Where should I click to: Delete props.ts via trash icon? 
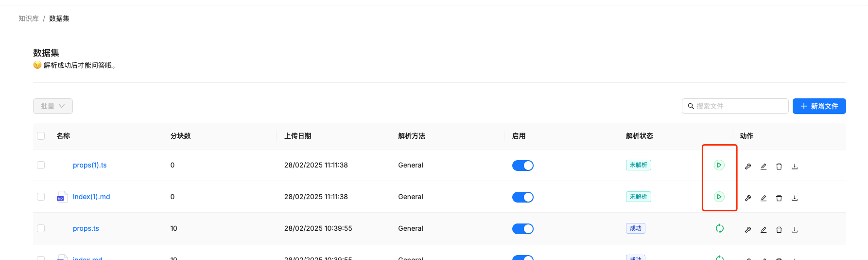pos(779,230)
